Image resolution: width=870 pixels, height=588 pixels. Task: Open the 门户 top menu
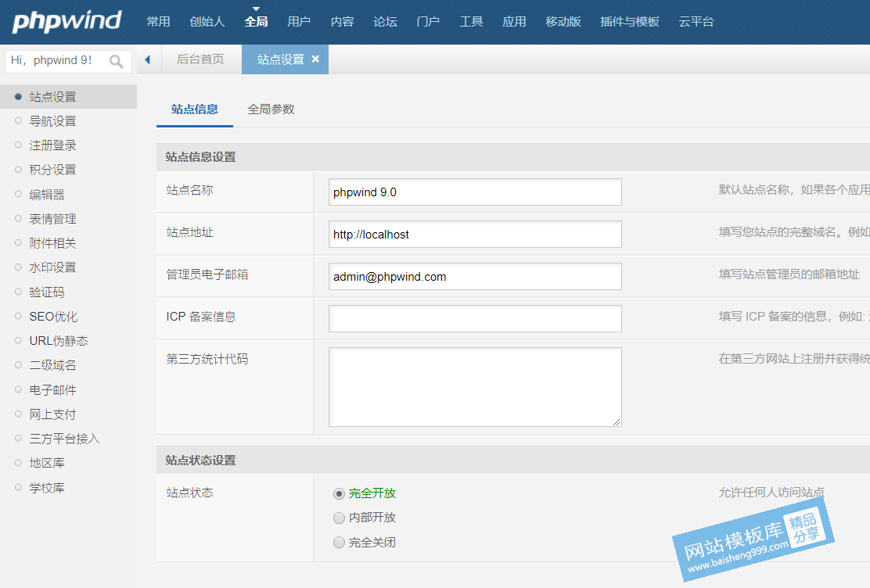(428, 22)
